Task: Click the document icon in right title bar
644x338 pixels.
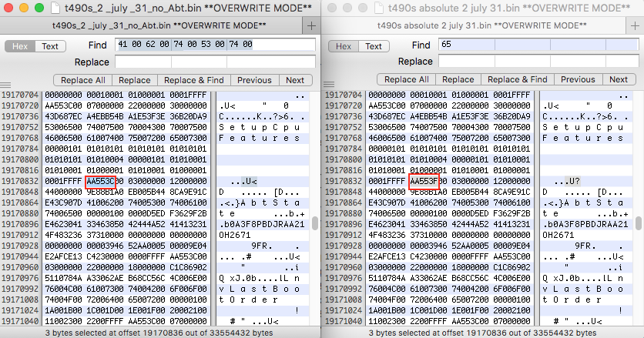Action: (379, 8)
